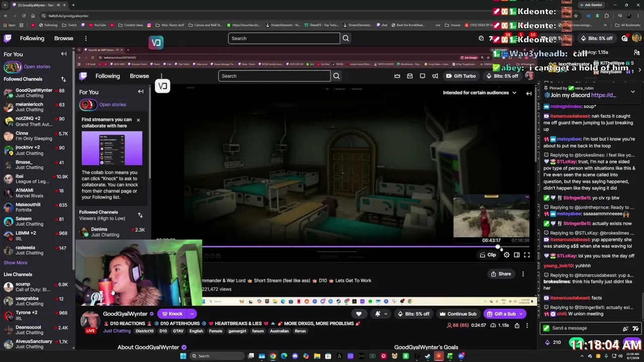Follow GoodGyalWynter with the heart button
Viewport: 644px width, 362px height.
coord(359,314)
